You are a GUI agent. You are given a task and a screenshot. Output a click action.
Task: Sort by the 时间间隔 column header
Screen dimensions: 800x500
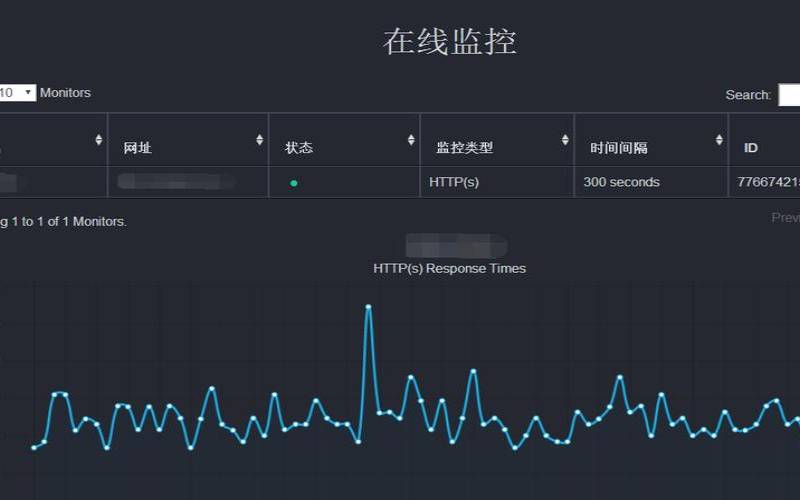(651, 140)
